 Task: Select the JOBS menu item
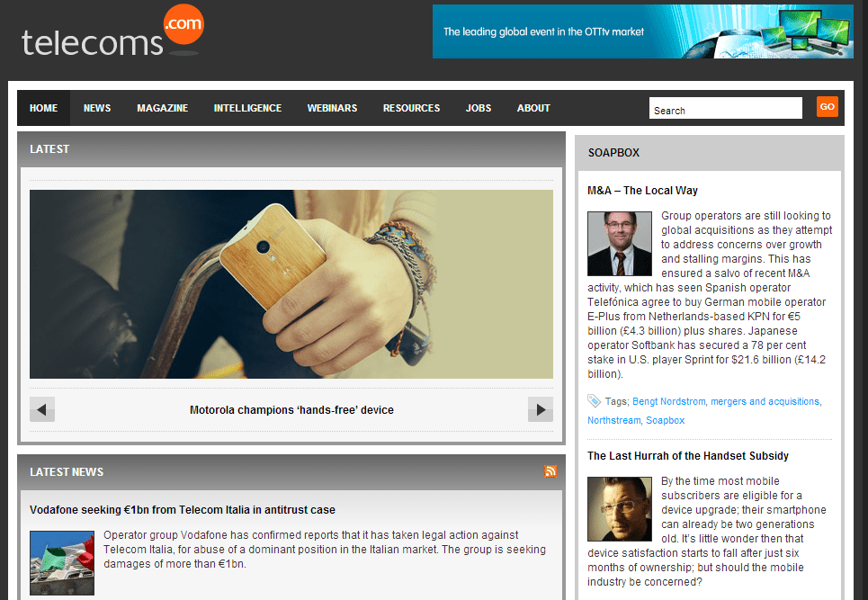[x=479, y=108]
